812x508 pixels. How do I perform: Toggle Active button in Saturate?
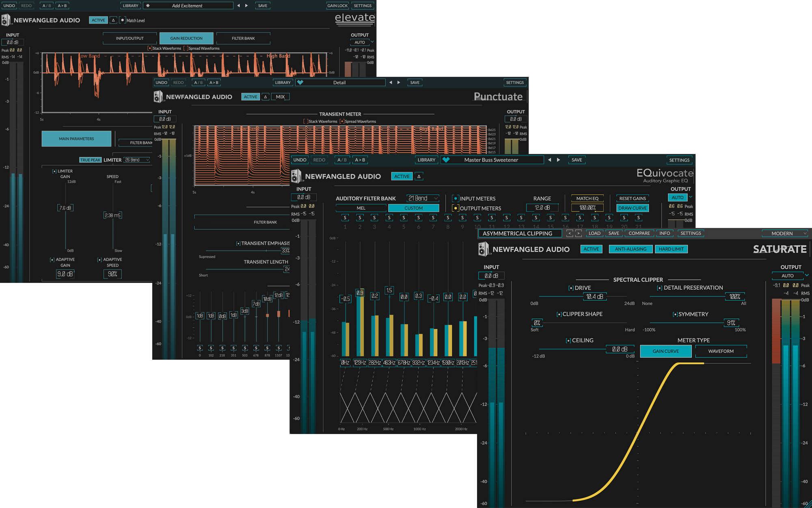coord(591,249)
